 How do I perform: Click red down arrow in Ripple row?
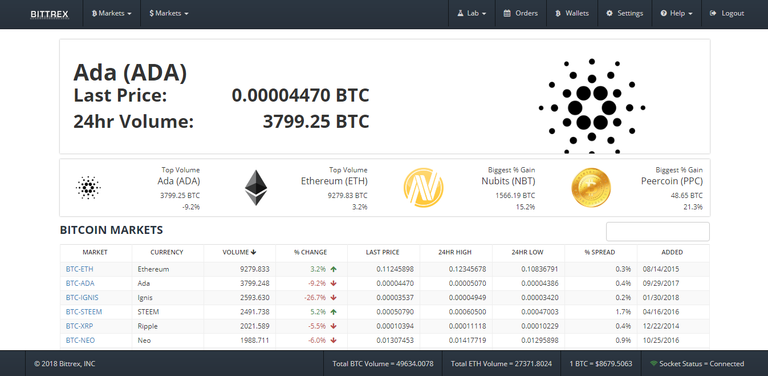click(x=334, y=326)
